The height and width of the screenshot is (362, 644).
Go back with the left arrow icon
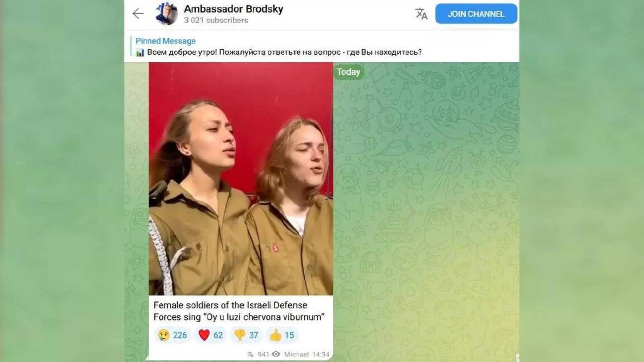coord(138,14)
